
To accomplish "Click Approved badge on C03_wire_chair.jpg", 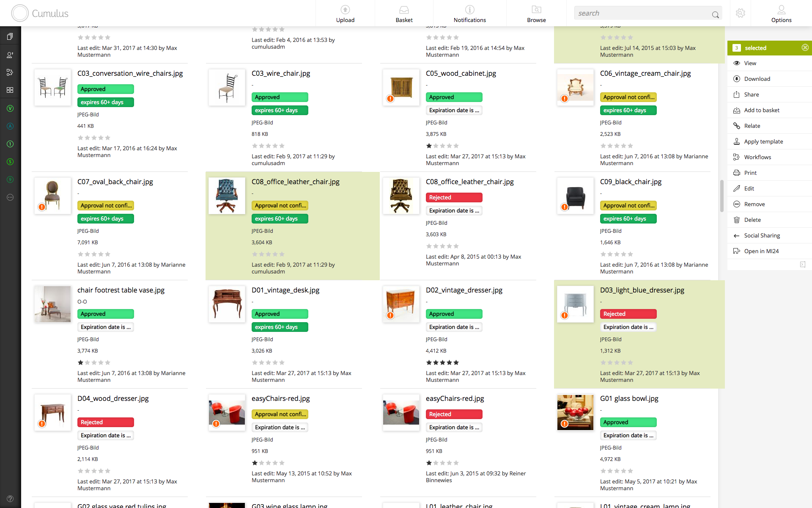I will pos(280,97).
